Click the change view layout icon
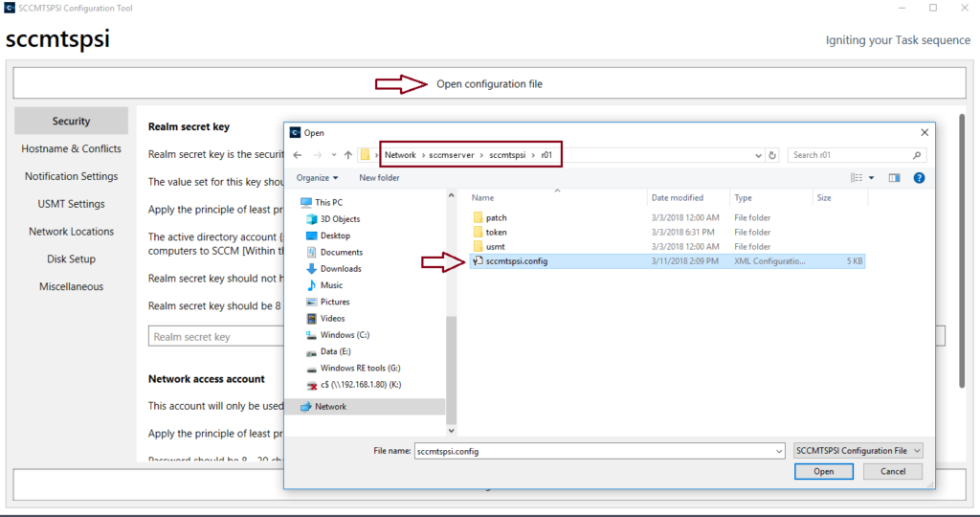The image size is (980, 517). [857, 178]
